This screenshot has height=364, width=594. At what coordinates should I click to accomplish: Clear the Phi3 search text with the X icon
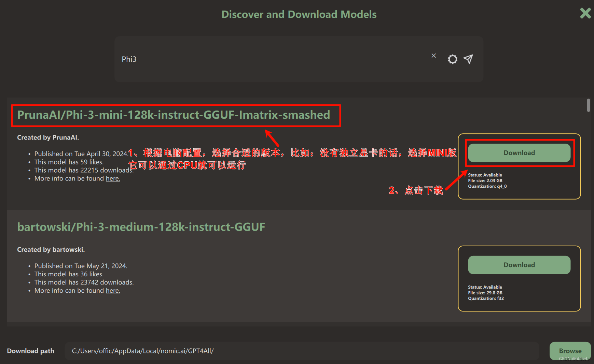(433, 56)
